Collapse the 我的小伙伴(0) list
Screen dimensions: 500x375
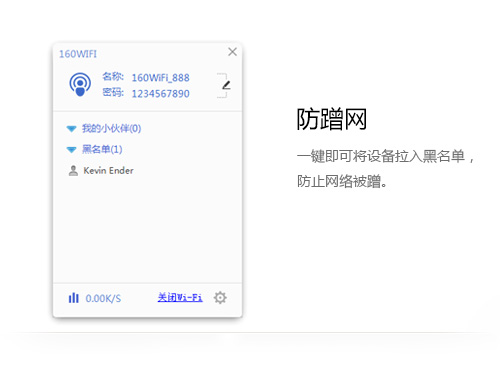71,129
